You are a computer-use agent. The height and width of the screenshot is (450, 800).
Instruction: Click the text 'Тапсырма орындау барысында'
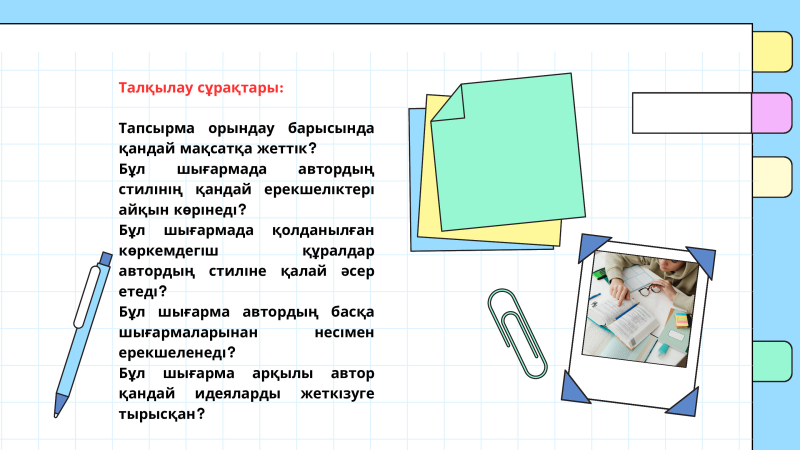pyautogui.click(x=246, y=128)
